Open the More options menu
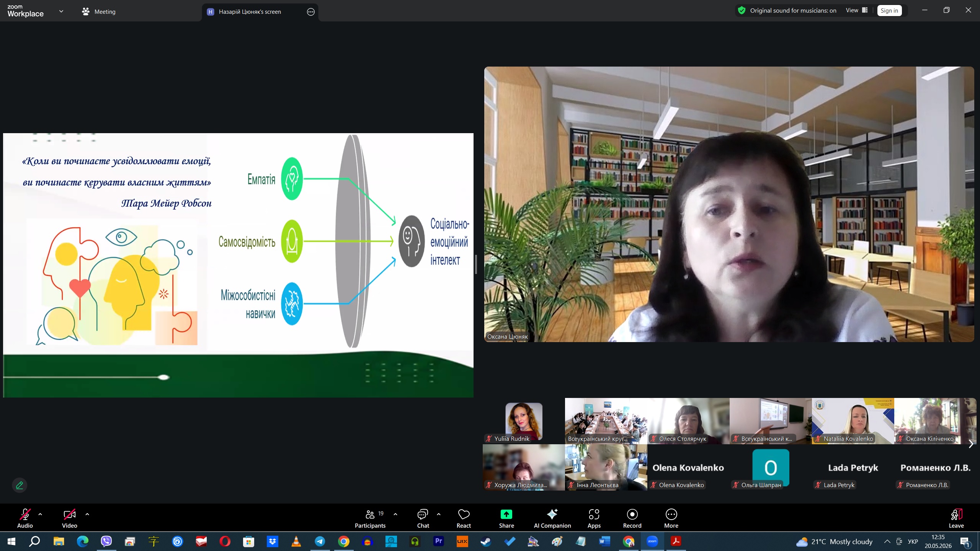The image size is (980, 551). (x=671, y=518)
